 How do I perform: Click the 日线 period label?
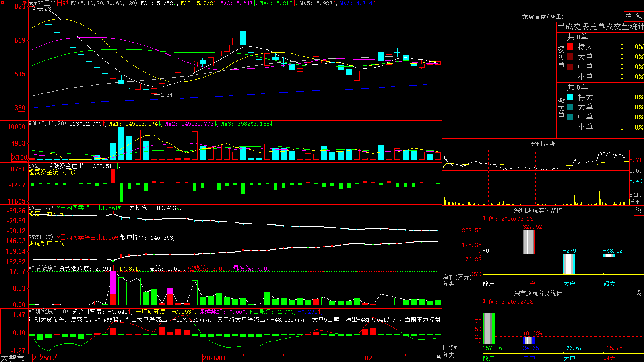tap(62, 3)
